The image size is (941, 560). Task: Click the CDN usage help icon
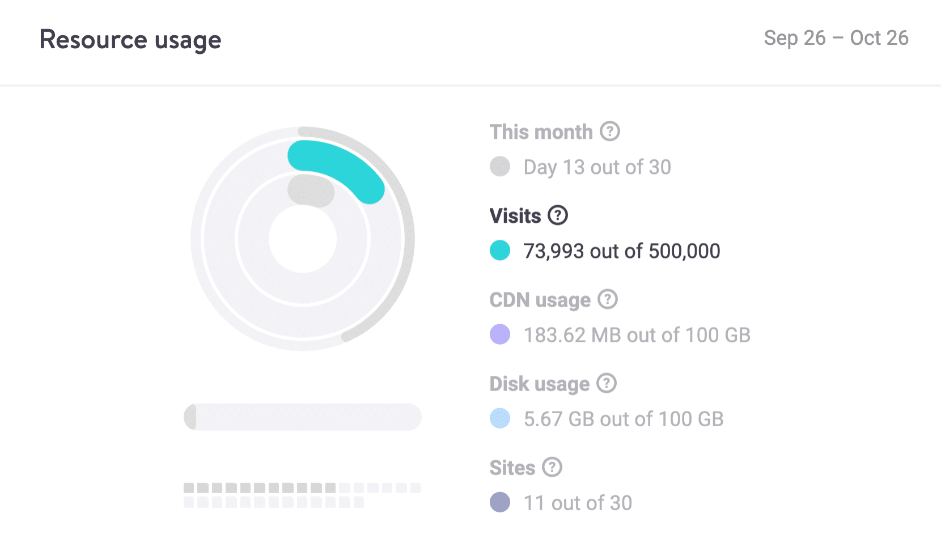[608, 299]
